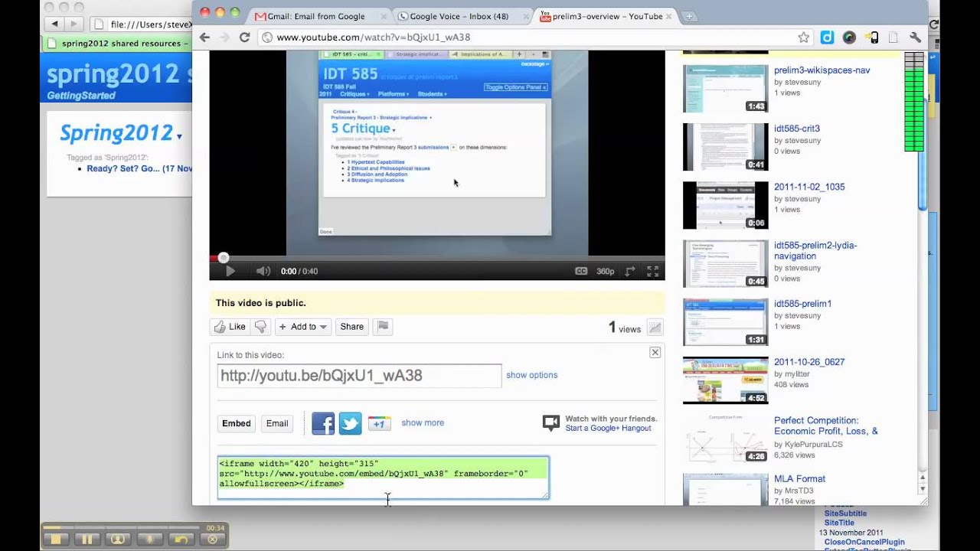Click the show options link
The image size is (980, 551).
coord(531,375)
